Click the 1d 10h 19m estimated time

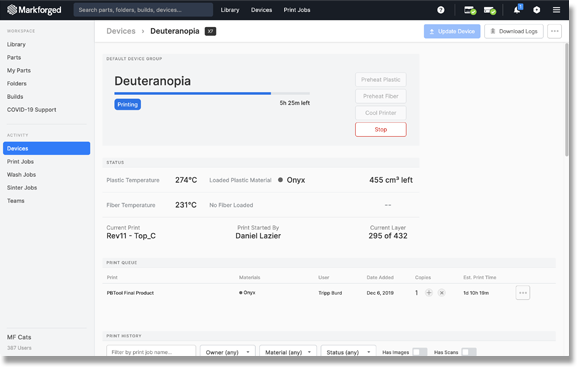click(476, 293)
